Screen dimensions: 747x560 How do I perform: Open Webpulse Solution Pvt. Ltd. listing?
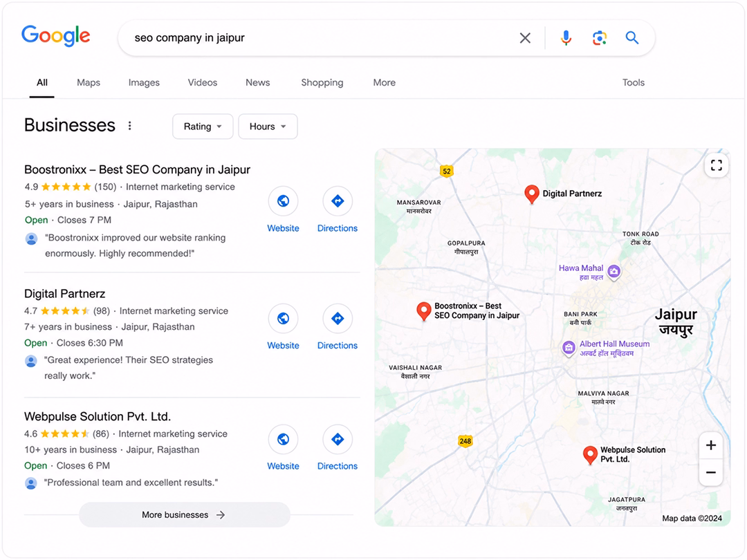[x=98, y=417]
